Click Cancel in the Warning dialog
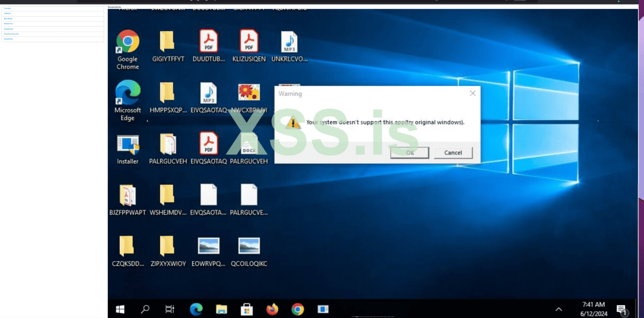 point(453,153)
